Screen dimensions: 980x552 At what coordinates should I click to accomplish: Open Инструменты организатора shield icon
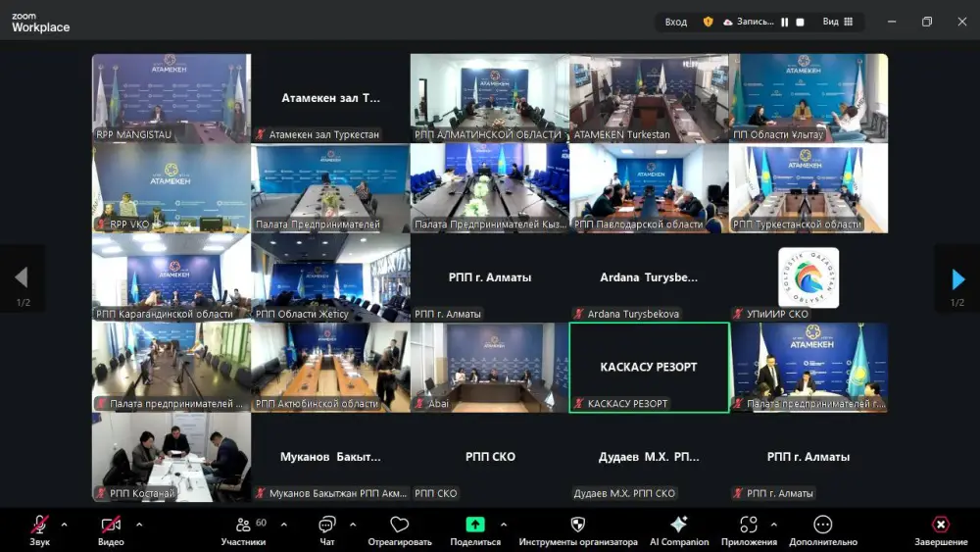tap(578, 526)
